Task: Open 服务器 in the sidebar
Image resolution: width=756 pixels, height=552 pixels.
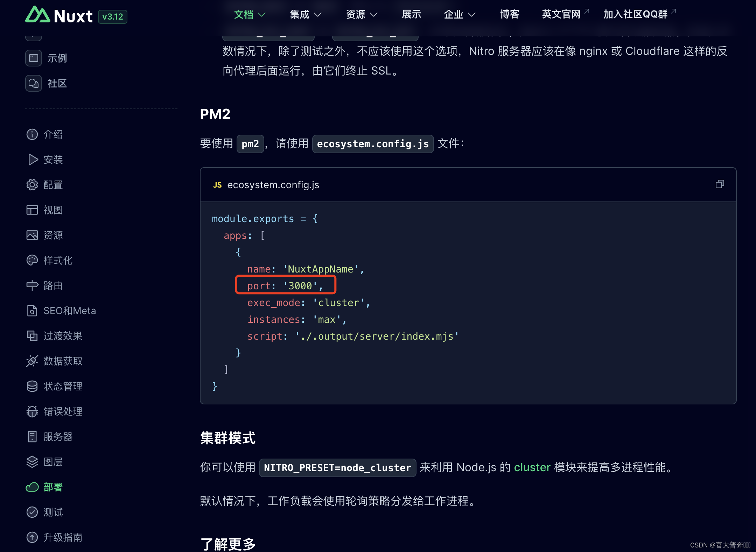Action: 58,437
